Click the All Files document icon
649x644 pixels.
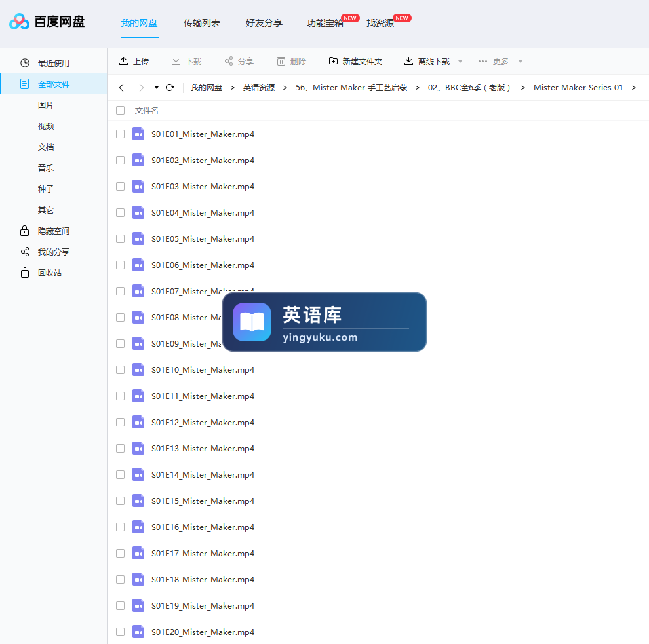[x=24, y=84]
